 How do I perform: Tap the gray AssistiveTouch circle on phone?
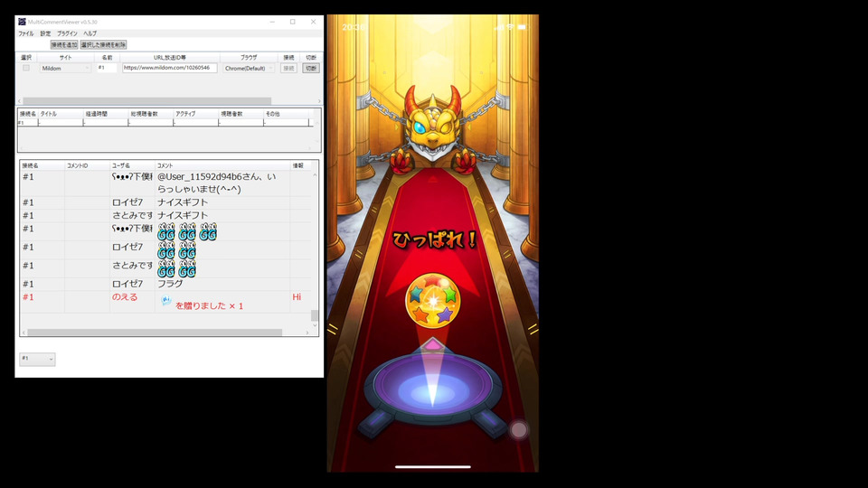pos(519,429)
